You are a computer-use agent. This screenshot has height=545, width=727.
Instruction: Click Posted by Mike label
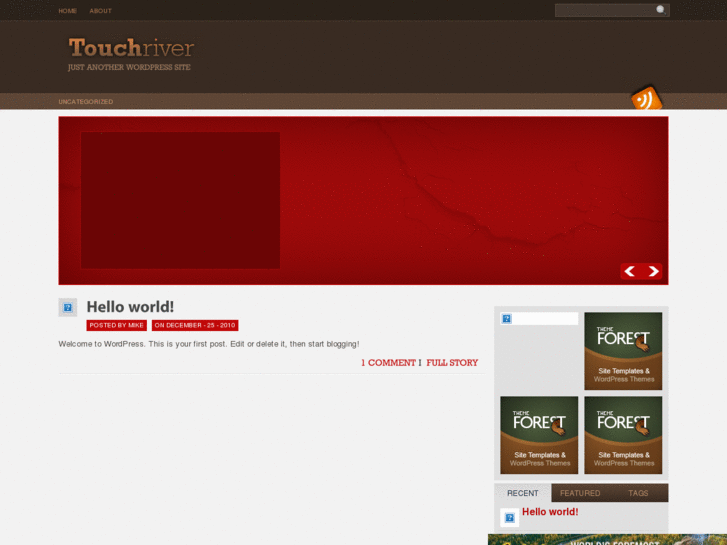[x=116, y=325]
